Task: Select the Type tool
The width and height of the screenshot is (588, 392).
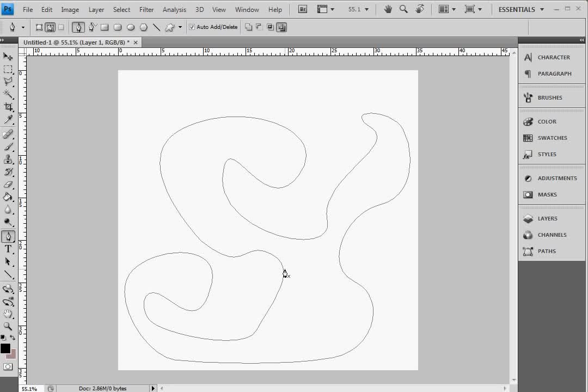Action: pyautogui.click(x=8, y=249)
